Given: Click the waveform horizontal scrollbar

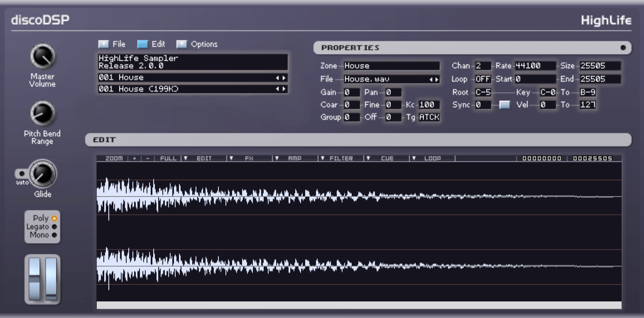Looking at the screenshot, I should (359, 305).
